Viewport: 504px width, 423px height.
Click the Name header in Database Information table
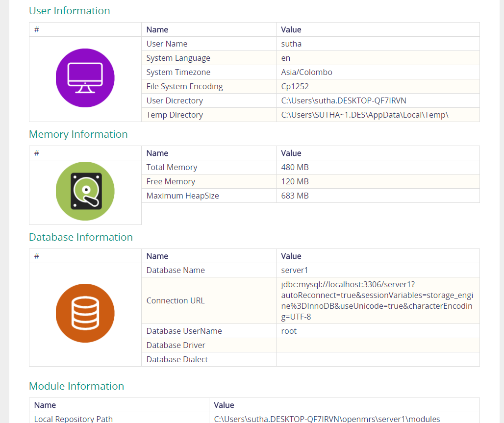coord(157,256)
